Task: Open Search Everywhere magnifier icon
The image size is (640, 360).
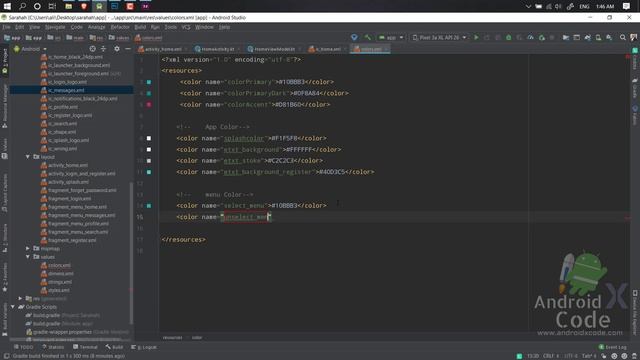Action: [x=622, y=38]
